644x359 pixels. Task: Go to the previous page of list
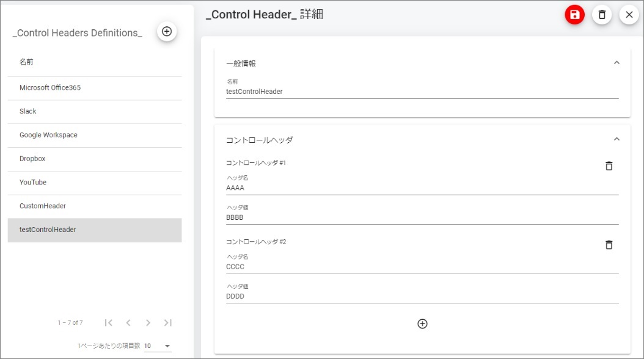point(128,322)
